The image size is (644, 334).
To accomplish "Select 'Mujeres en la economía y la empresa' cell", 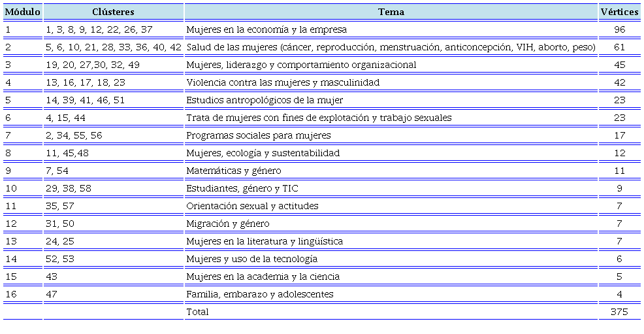I will coord(266,29).
